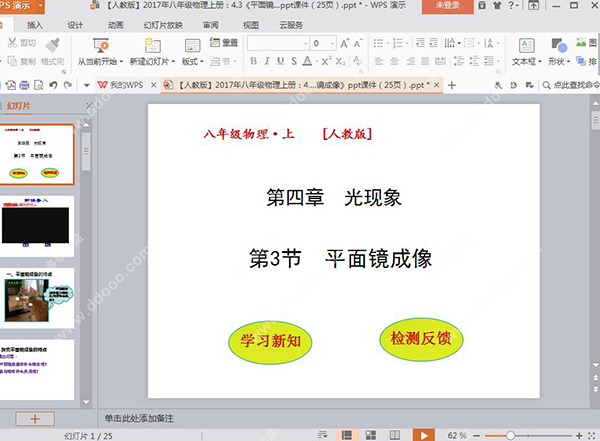
Task: Start slideshow from current slide icon
Action: [x=101, y=46]
